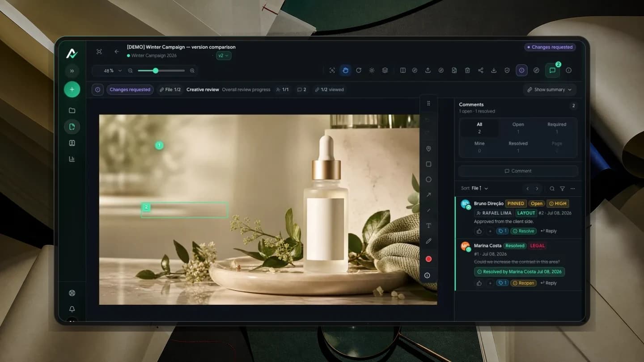Select the pin marker annotation tool
Image resolution: width=644 pixels, height=362 pixels.
[428, 148]
